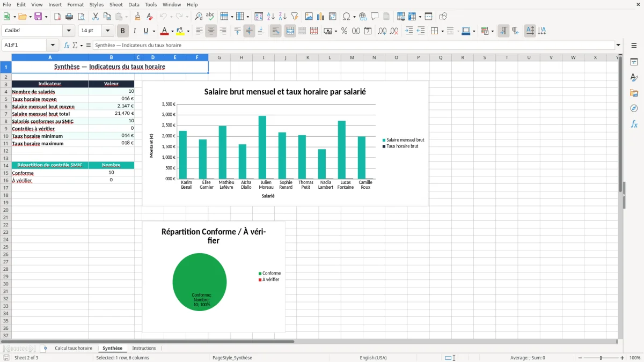644x362 pixels.
Task: Open sidebar Gallery deck icon
Action: coord(634,93)
